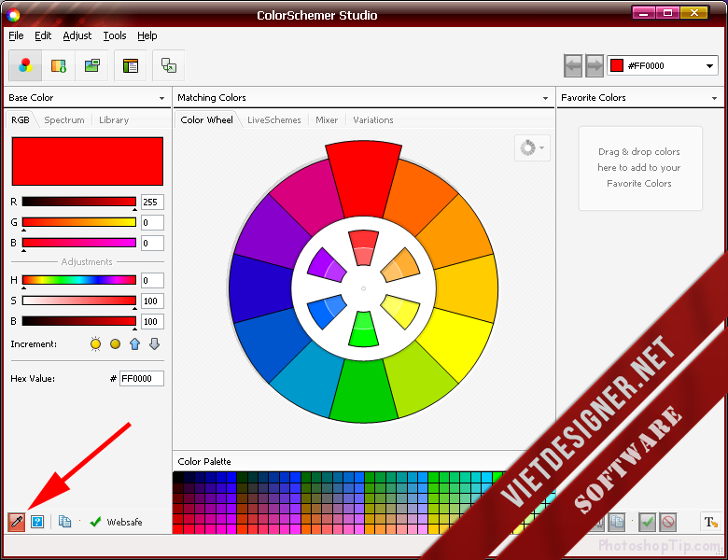Click the copy icon beside Websafe
Image resolution: width=728 pixels, height=560 pixels.
coord(64,522)
